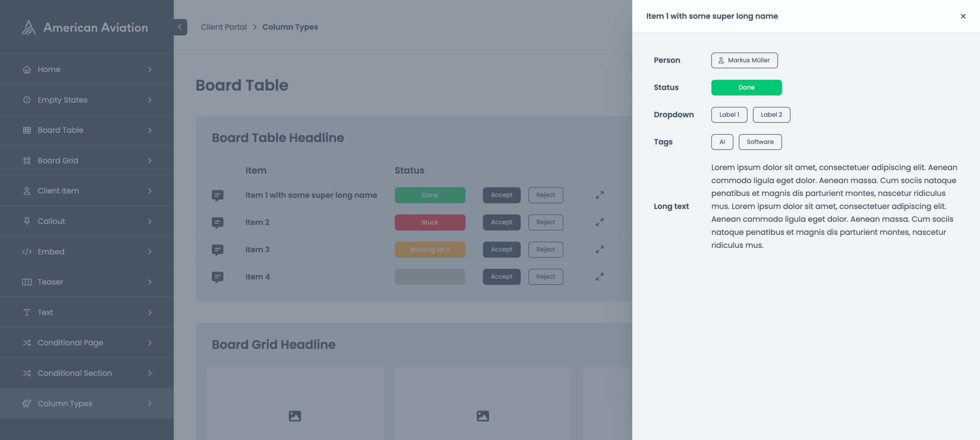Close the item detail side panel
Image resolution: width=980 pixels, height=440 pixels.
[963, 16]
